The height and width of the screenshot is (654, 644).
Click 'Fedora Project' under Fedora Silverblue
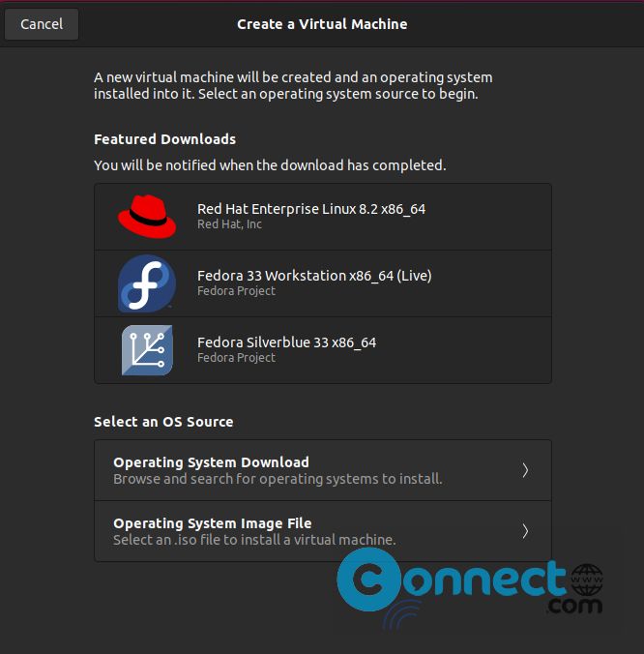(x=236, y=358)
